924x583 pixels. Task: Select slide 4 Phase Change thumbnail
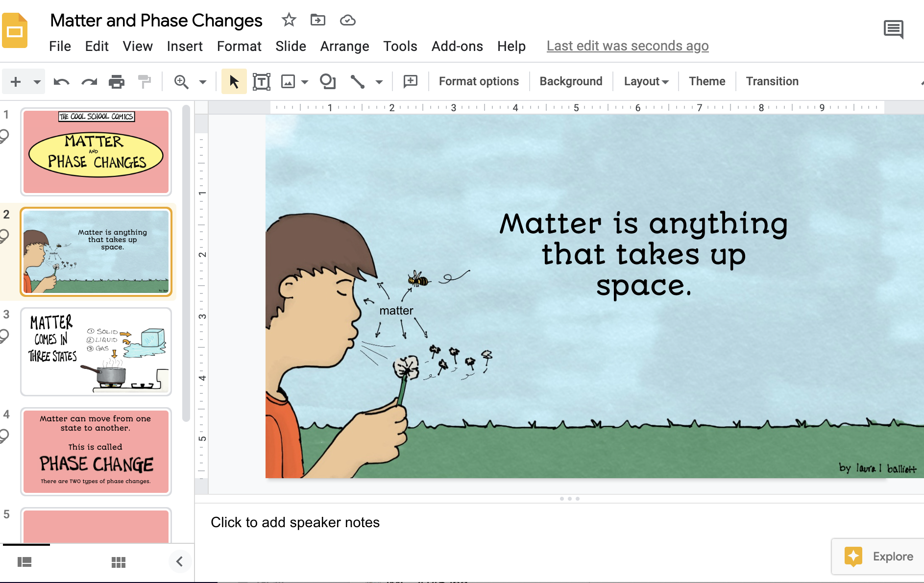[96, 452]
